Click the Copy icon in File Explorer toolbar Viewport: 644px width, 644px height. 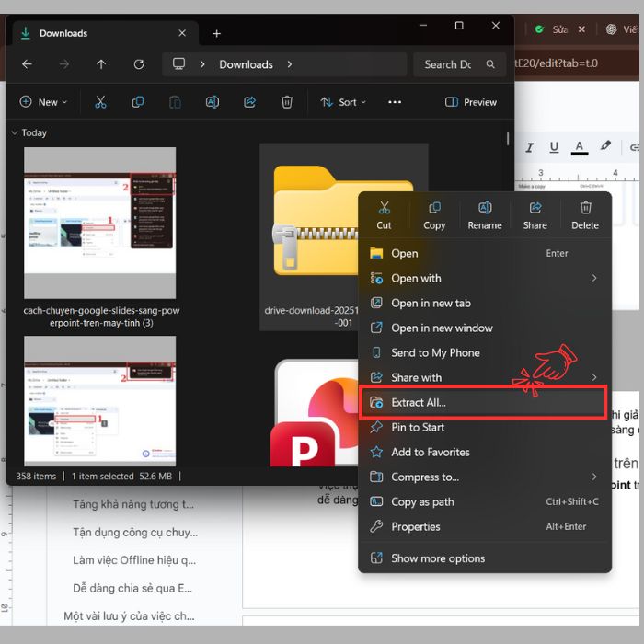pos(138,102)
